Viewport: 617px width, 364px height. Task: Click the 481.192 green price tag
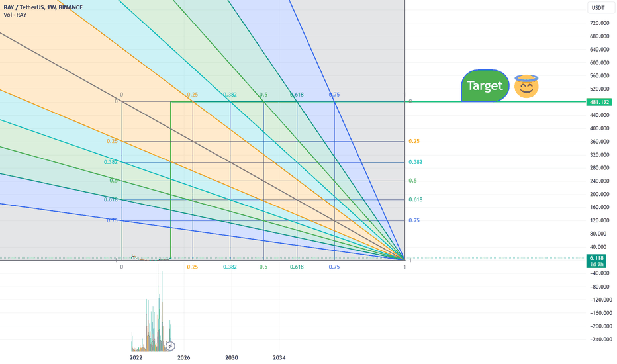(x=599, y=102)
